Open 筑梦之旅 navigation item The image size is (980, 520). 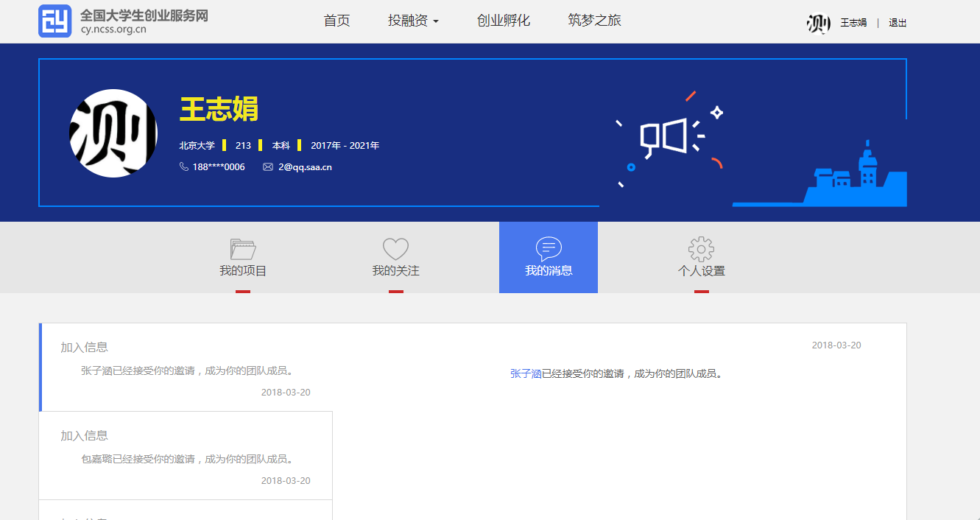tap(594, 21)
